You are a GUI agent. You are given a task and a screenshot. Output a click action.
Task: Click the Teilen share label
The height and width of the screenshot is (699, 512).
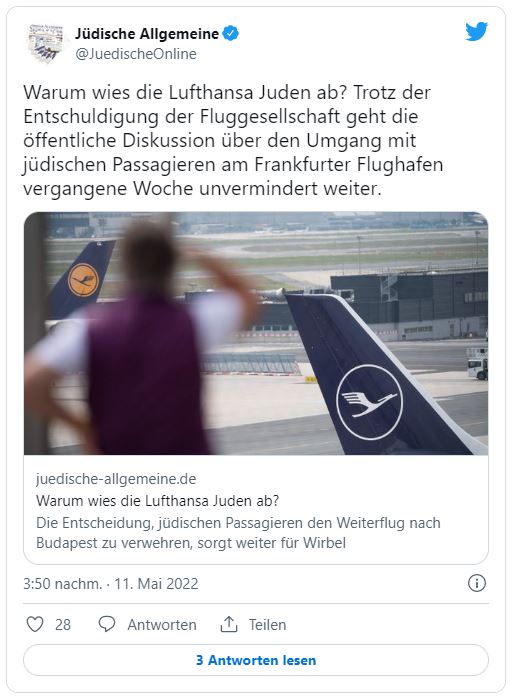(x=267, y=625)
